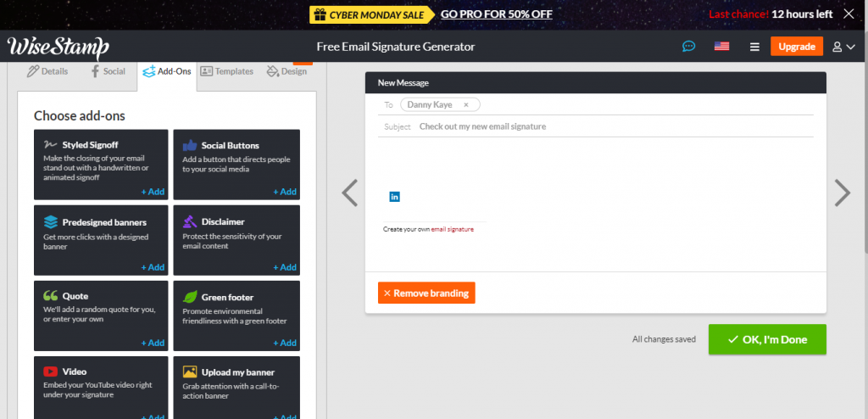
Task: Open the chat support speech bubble icon
Action: pyautogui.click(x=688, y=47)
